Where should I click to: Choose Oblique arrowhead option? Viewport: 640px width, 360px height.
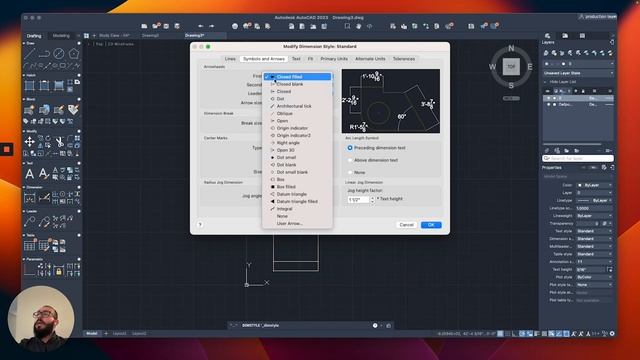297,113
